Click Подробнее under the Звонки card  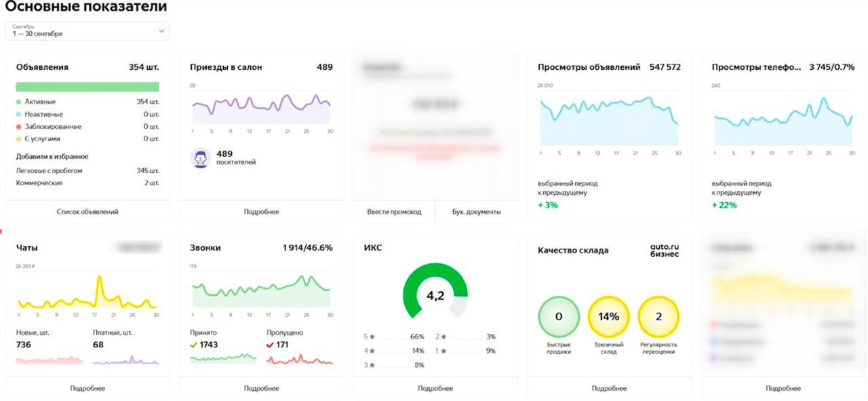coord(262,388)
